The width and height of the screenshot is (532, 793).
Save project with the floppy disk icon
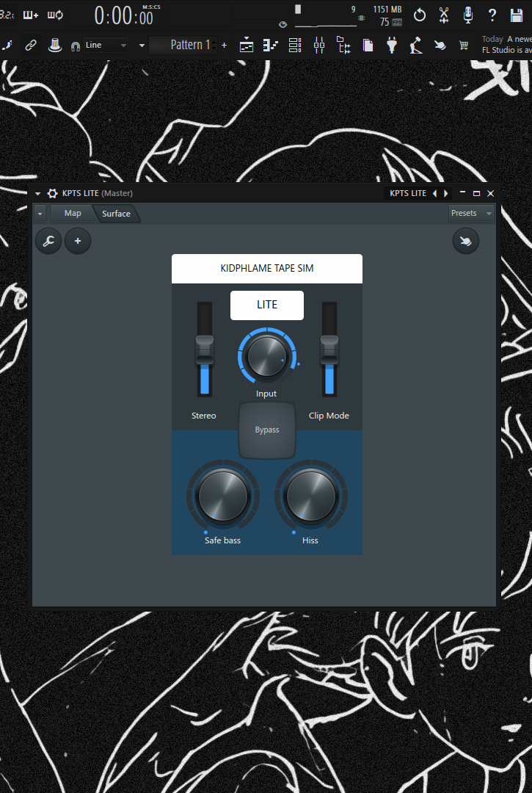click(517, 15)
